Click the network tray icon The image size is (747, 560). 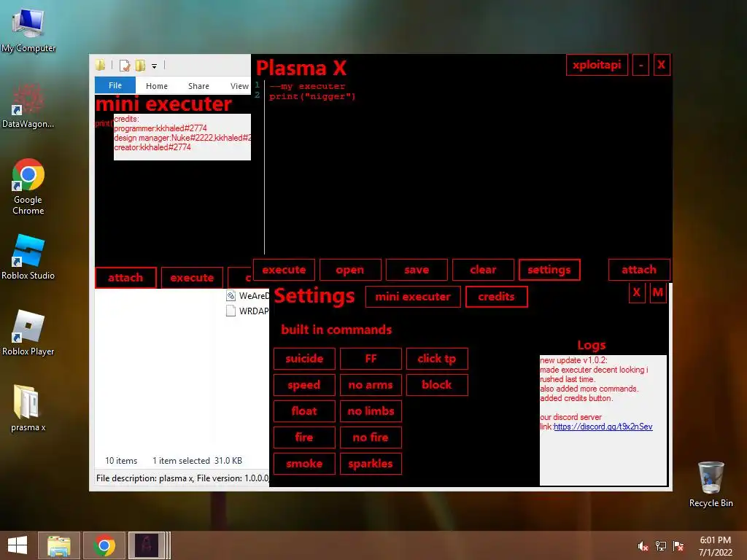coord(661,546)
